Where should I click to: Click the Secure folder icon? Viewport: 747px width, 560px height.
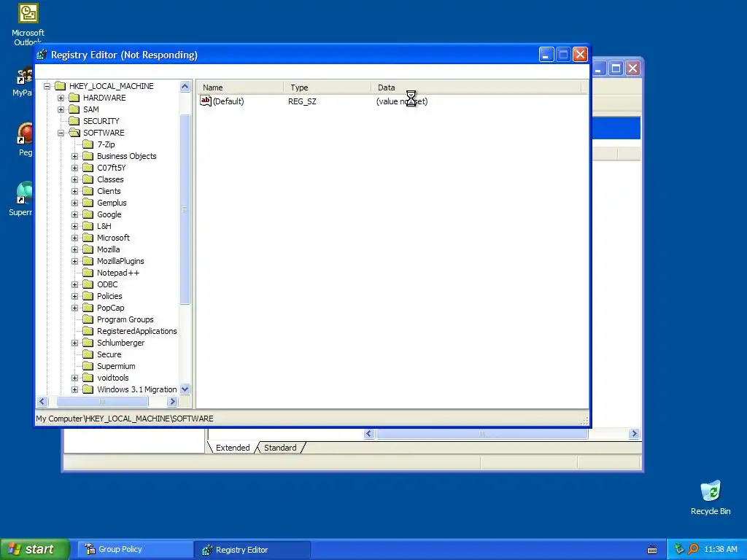point(88,354)
